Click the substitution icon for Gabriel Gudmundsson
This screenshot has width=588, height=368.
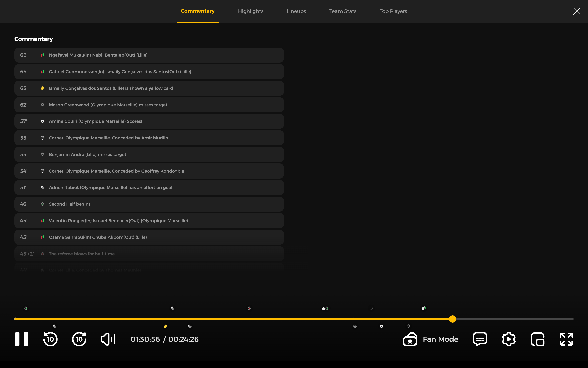coord(42,72)
